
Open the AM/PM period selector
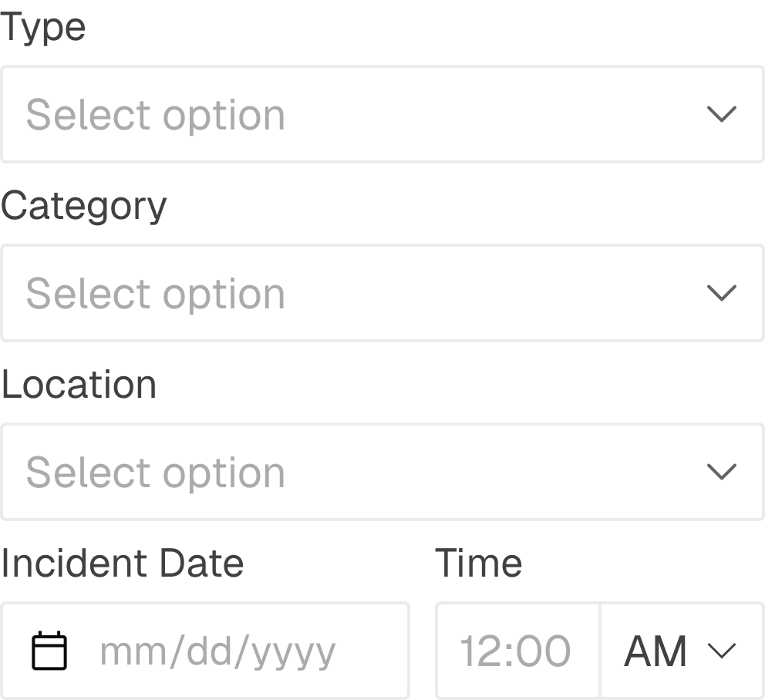(682, 651)
